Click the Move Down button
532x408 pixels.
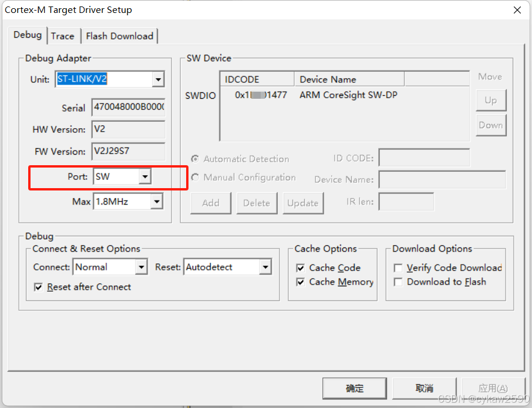pyautogui.click(x=491, y=125)
